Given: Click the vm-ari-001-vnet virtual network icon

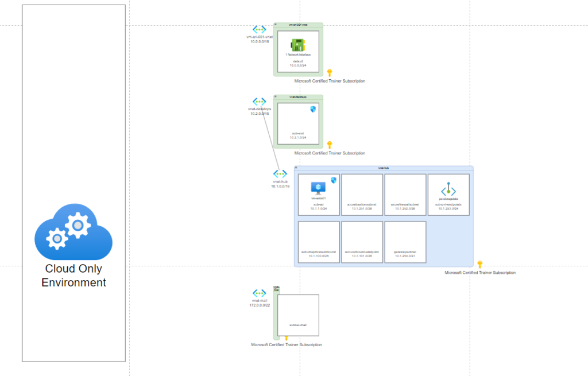Looking at the screenshot, I should [x=260, y=29].
